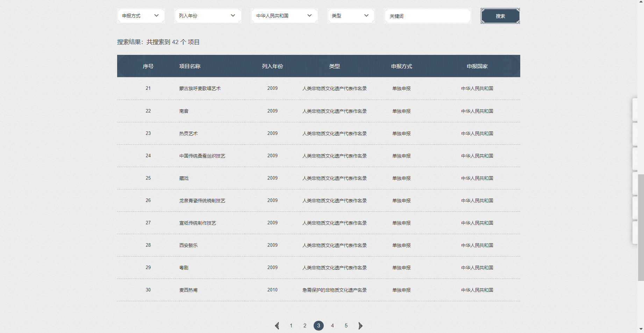644x333 pixels.
Task: Click the 关键词 keyword input field
Action: click(x=427, y=16)
